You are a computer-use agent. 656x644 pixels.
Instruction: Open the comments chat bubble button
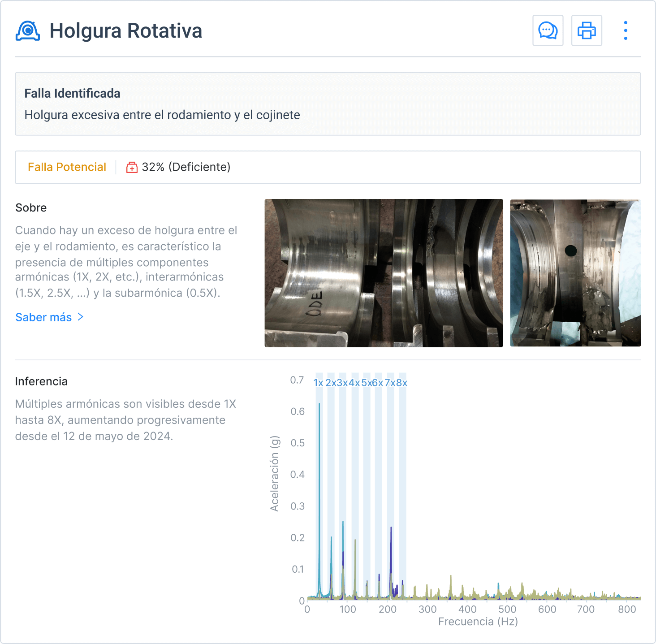[x=548, y=30]
